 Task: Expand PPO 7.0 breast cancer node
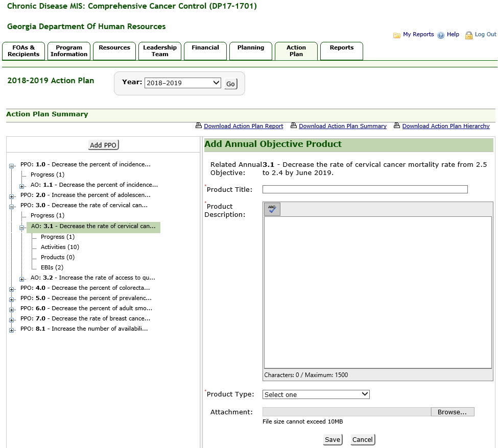tap(12, 319)
